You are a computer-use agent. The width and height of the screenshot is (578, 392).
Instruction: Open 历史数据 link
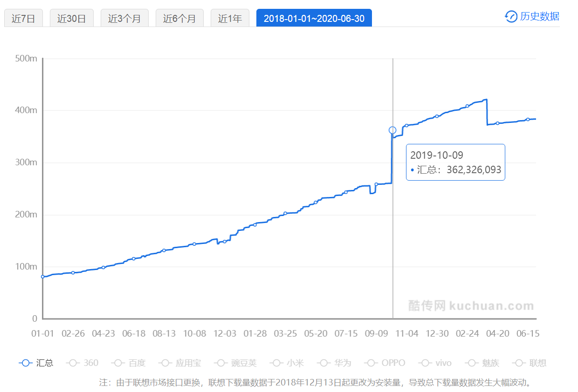(x=539, y=16)
